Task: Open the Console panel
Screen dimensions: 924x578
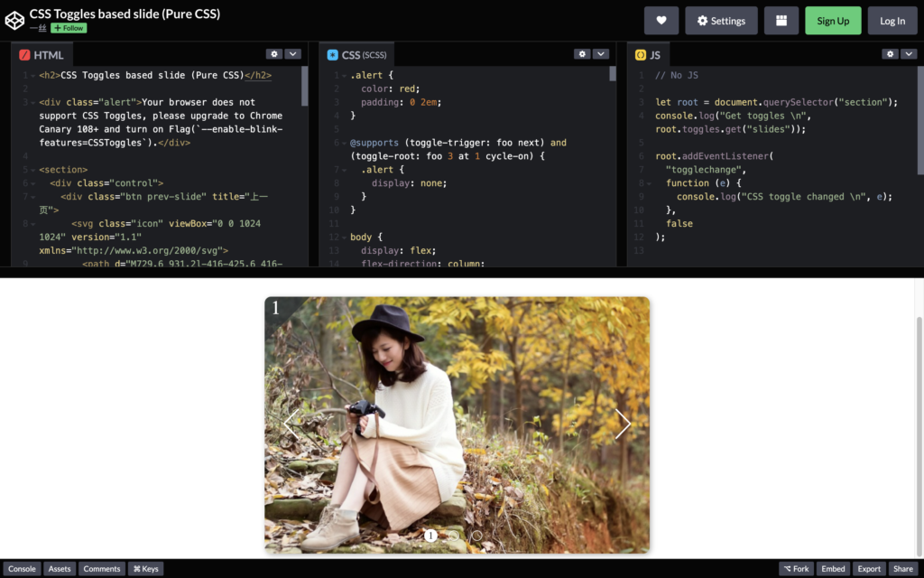Action: click(x=22, y=569)
